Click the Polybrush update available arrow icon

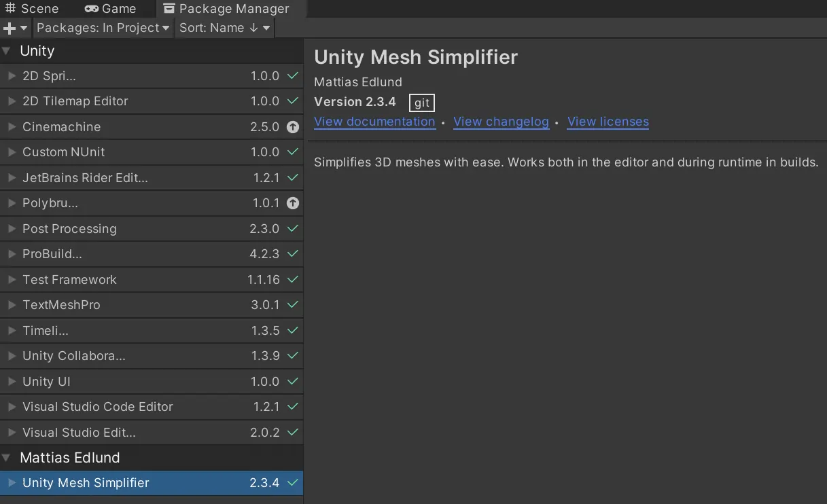pos(293,203)
